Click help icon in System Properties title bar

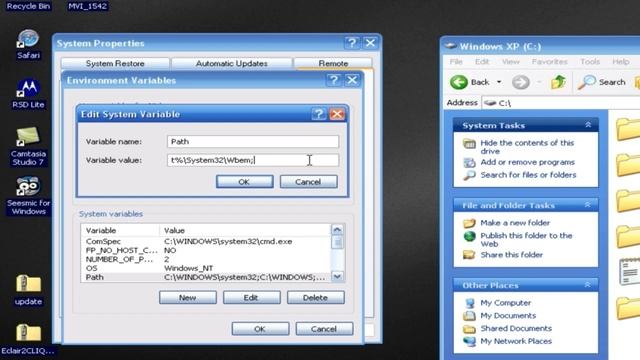pyautogui.click(x=352, y=43)
